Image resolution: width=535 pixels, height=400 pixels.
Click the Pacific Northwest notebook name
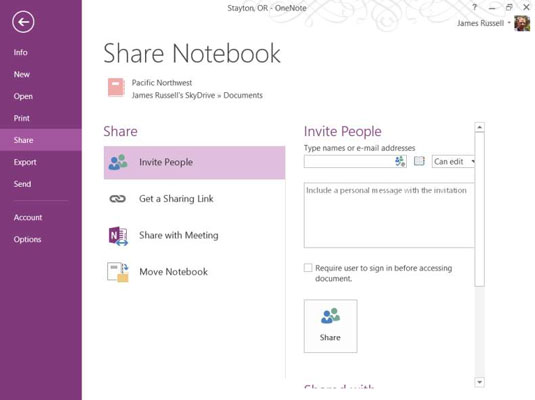[x=162, y=83]
